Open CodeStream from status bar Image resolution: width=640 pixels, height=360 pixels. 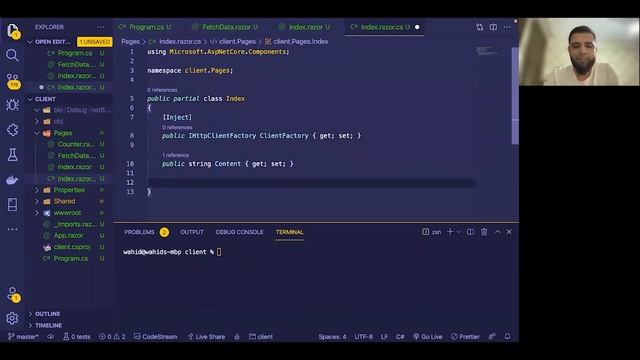(156, 336)
